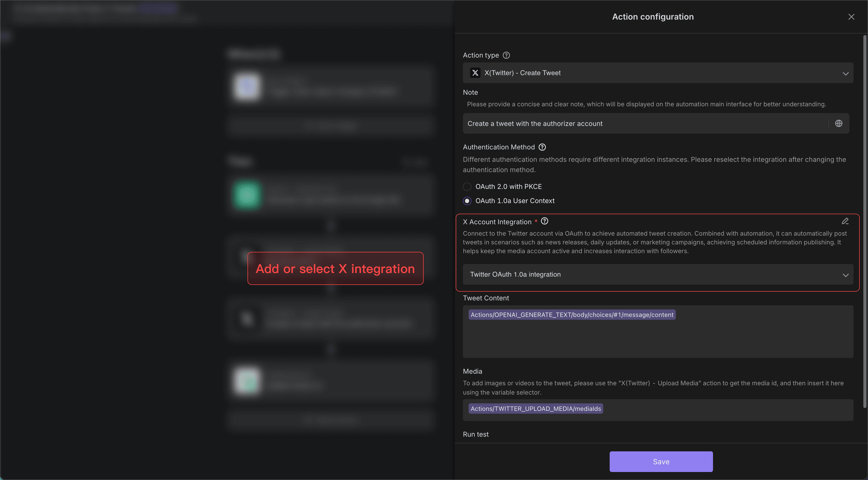Image resolution: width=868 pixels, height=480 pixels.
Task: Open the Action type dropdown
Action: pyautogui.click(x=658, y=73)
